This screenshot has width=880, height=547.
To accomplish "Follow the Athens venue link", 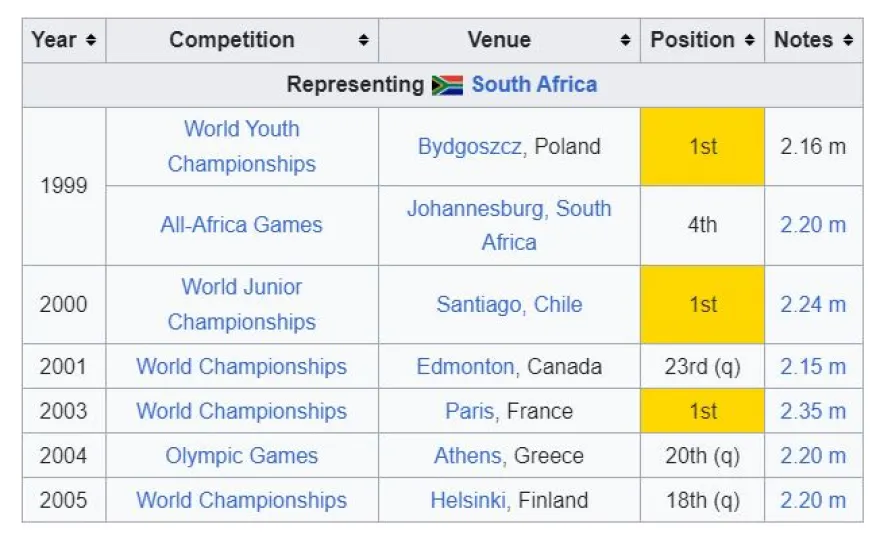I will (467, 456).
